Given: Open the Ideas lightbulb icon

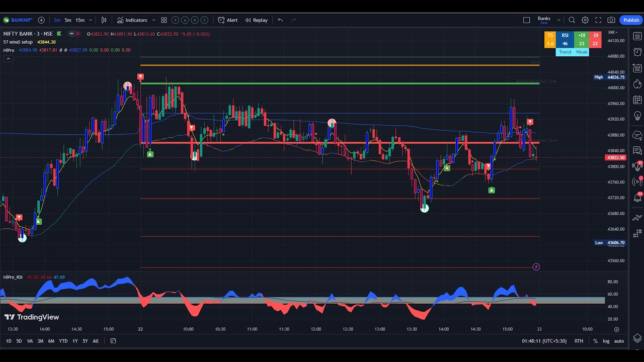Looking at the screenshot, I should coord(637,116).
